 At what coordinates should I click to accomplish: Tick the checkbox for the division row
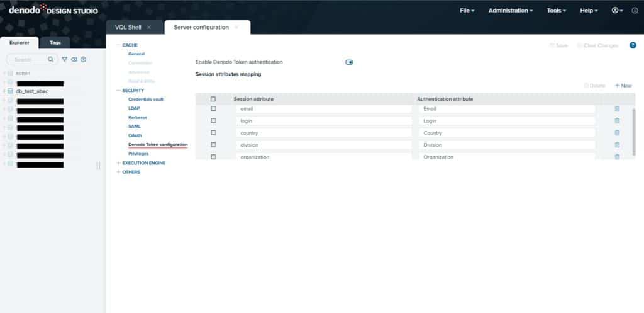tap(213, 145)
